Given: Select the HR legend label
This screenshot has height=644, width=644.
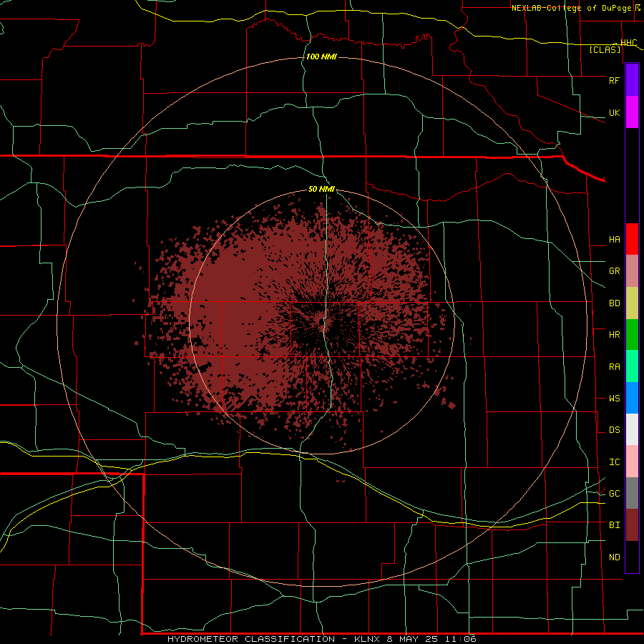Looking at the screenshot, I should [x=614, y=335].
